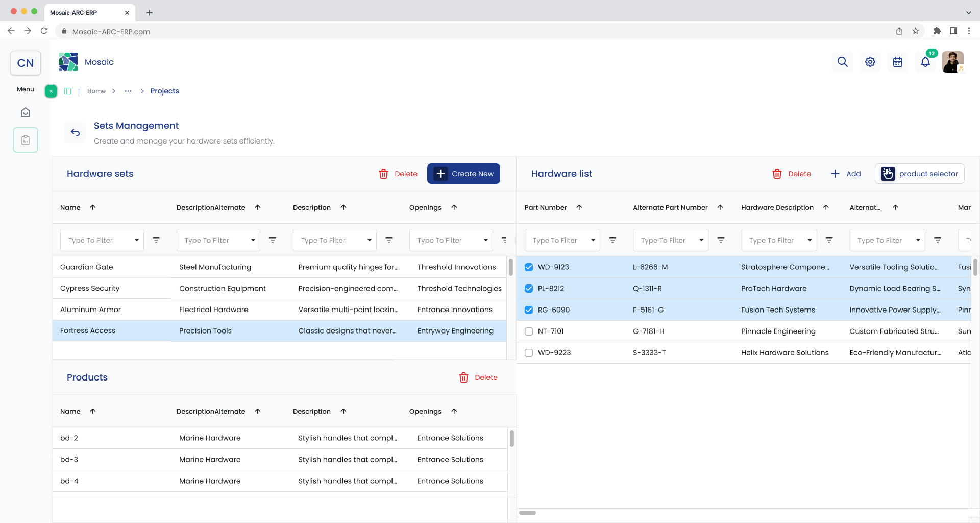The width and height of the screenshot is (980, 523).
Task: Click the Hardware list horizontal scrollbar thumb
Action: tap(528, 513)
